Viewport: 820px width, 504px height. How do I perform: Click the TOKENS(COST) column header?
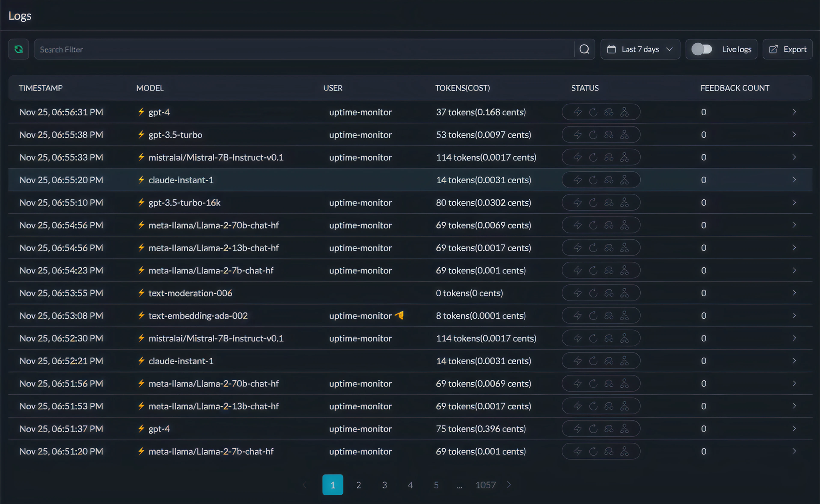tap(462, 88)
